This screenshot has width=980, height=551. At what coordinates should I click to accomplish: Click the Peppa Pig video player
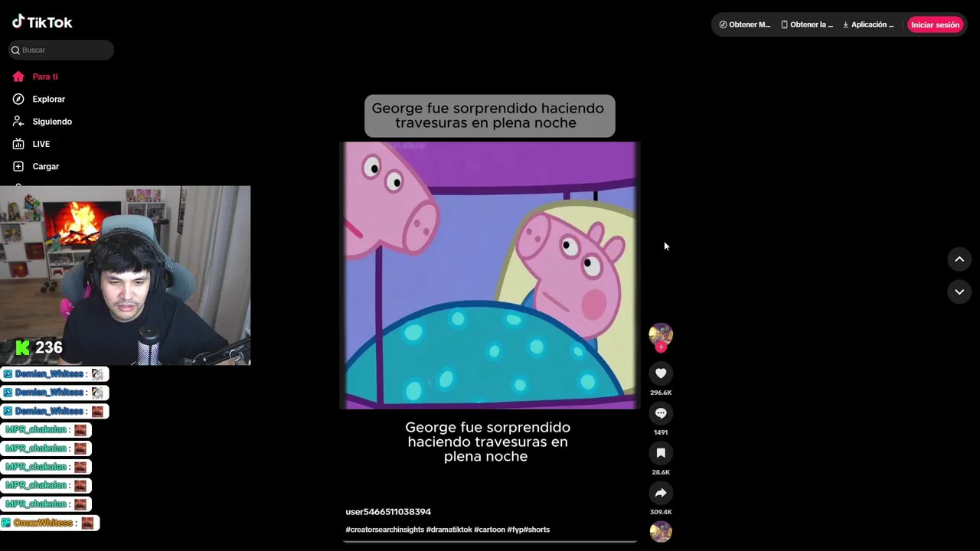pos(490,275)
